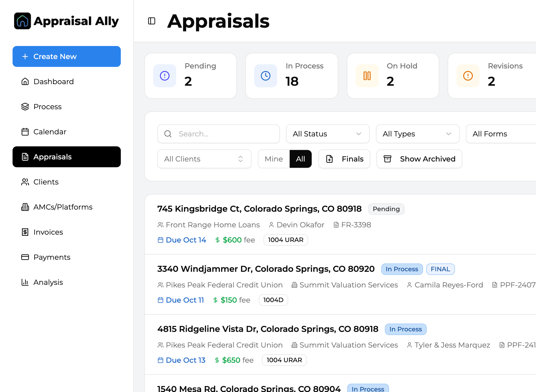Select the All appraisals toggle
Viewport: 536px width, 392px height.
[x=301, y=159]
